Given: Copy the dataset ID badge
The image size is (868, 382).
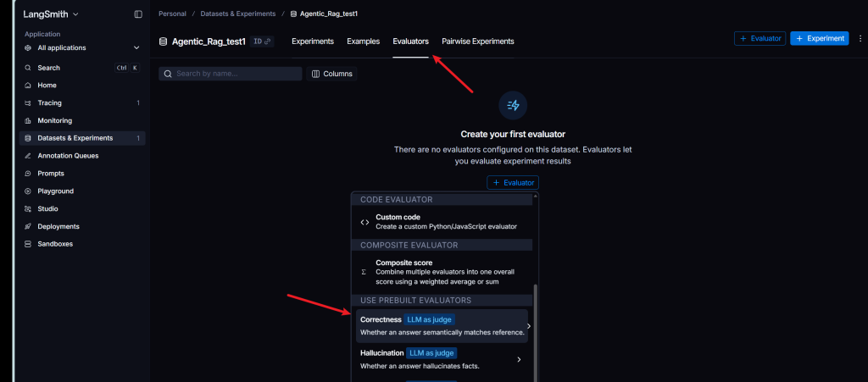Looking at the screenshot, I should tap(262, 42).
